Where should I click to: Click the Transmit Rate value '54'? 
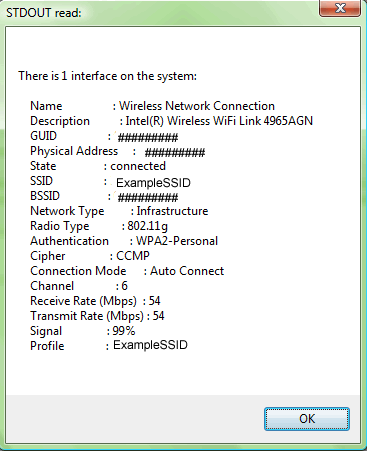(x=158, y=316)
